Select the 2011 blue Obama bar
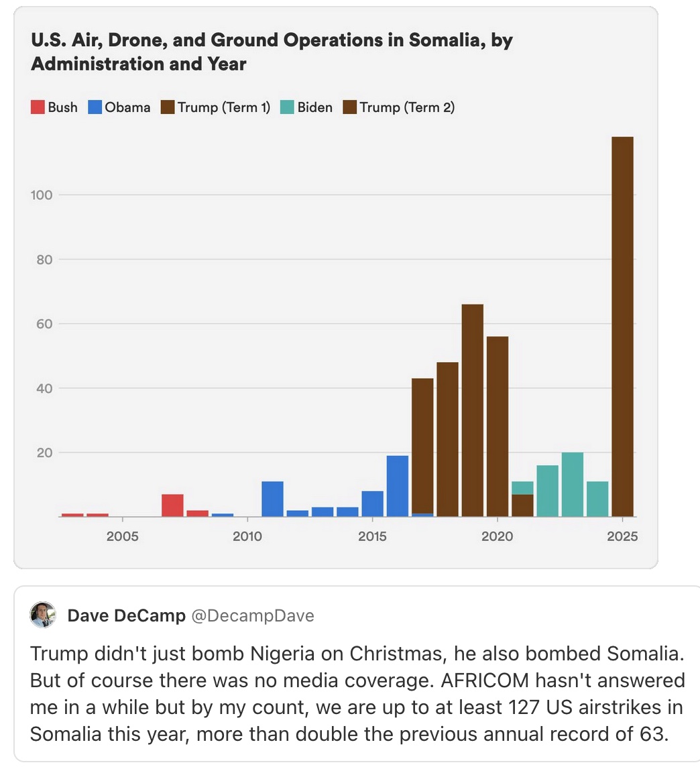Screen dimensions: 700x771 tap(272, 499)
